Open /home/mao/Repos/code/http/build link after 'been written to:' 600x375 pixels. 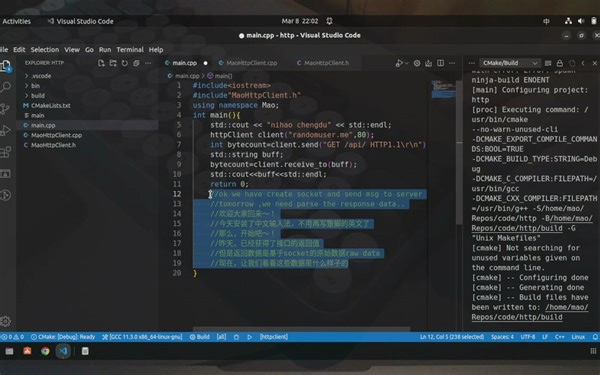pyautogui.click(x=530, y=312)
